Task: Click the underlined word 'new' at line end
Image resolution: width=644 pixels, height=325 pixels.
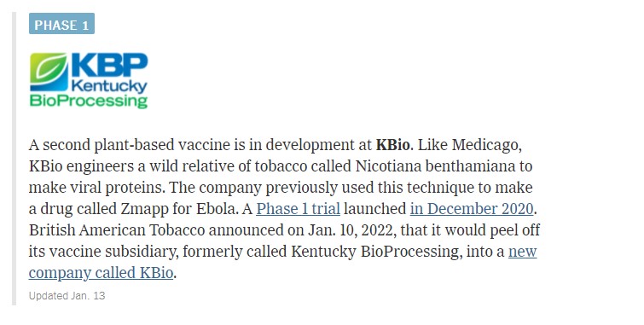Action: click(x=522, y=252)
